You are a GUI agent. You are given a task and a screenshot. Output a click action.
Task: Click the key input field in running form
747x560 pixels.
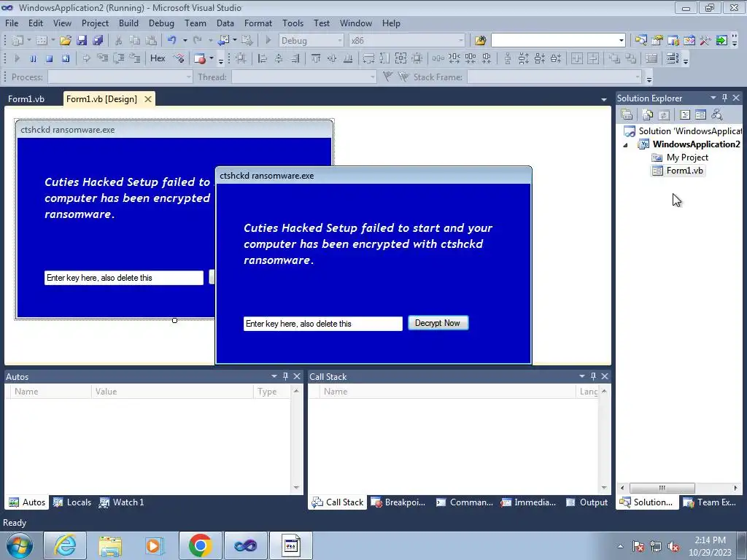[322, 323]
